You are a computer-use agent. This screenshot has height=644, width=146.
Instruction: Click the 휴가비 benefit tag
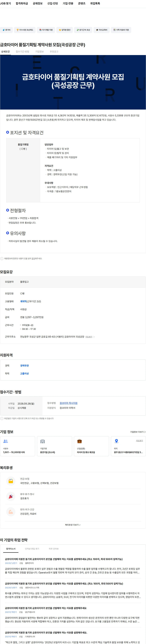[6, 30]
